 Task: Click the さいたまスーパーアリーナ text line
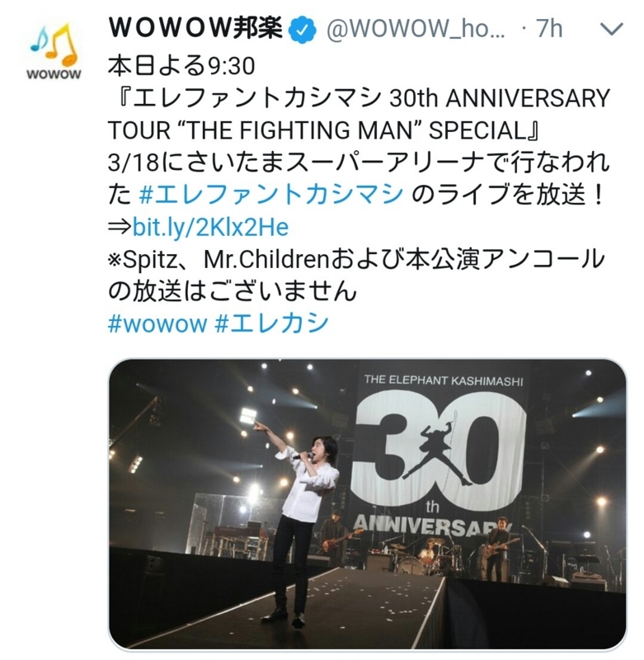[x=359, y=163]
